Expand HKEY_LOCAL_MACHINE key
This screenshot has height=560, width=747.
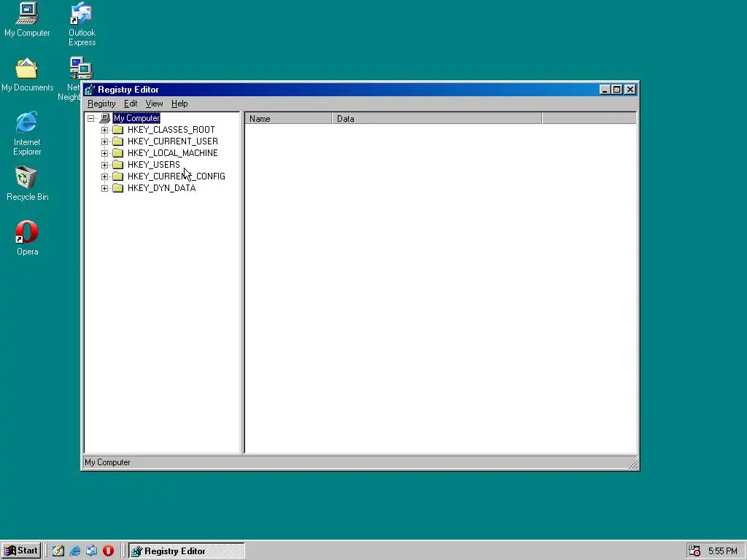105,153
